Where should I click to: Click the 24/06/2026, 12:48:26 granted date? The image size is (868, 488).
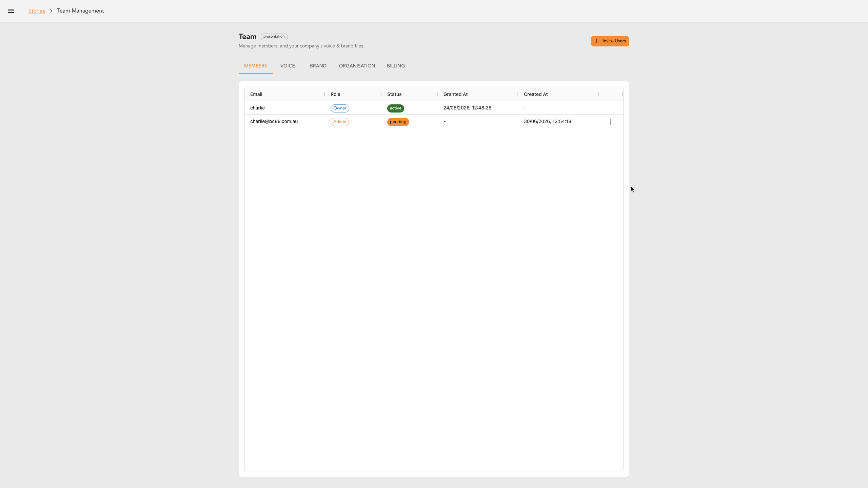coord(467,108)
